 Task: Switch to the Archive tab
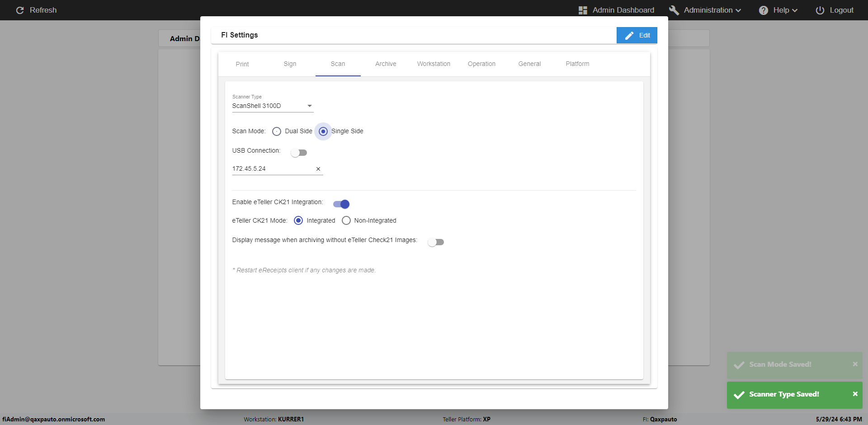(386, 64)
